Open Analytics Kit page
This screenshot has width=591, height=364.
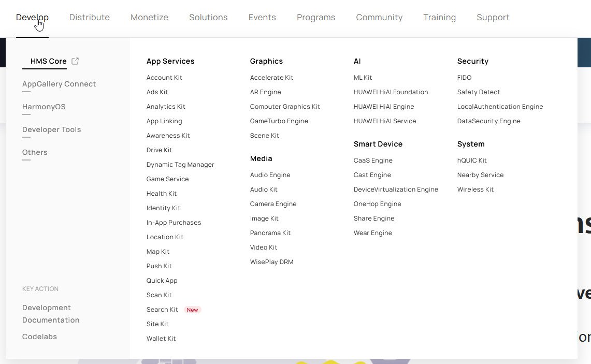[x=165, y=107]
